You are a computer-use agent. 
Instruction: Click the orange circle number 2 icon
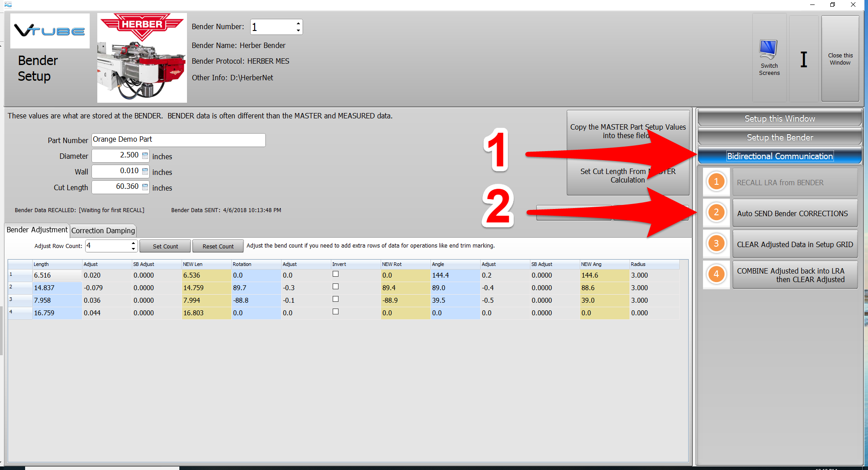[716, 213]
